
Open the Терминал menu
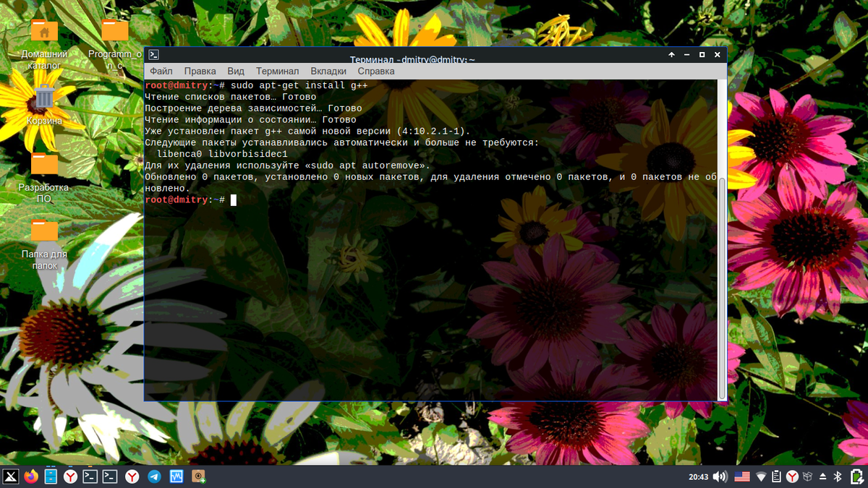click(x=277, y=72)
